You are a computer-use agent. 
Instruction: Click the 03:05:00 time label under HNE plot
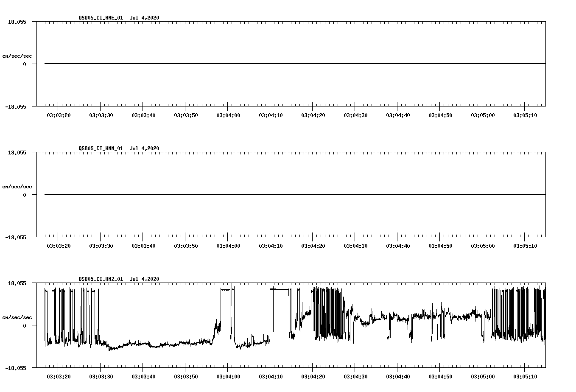point(483,115)
